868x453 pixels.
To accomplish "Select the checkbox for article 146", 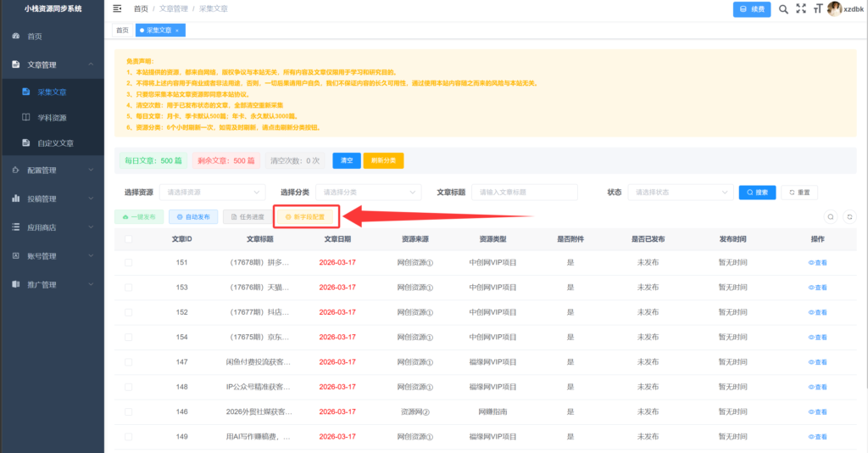I will tap(129, 412).
